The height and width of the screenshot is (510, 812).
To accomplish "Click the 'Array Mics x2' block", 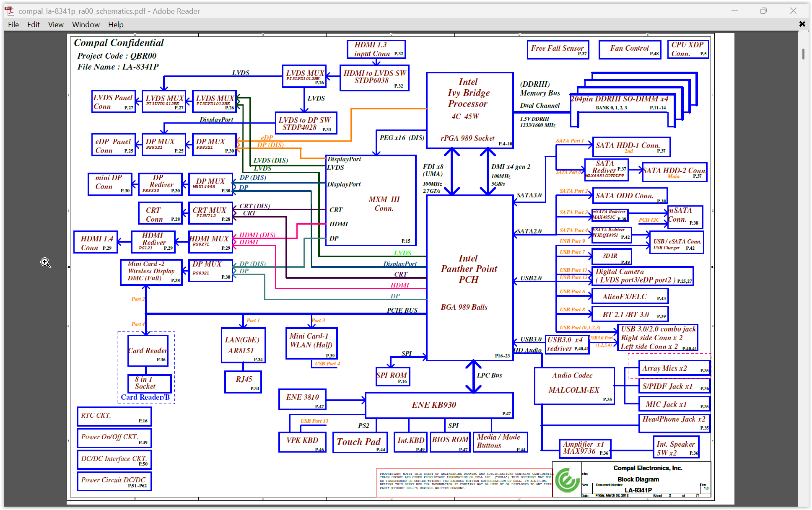I will pyautogui.click(x=674, y=368).
